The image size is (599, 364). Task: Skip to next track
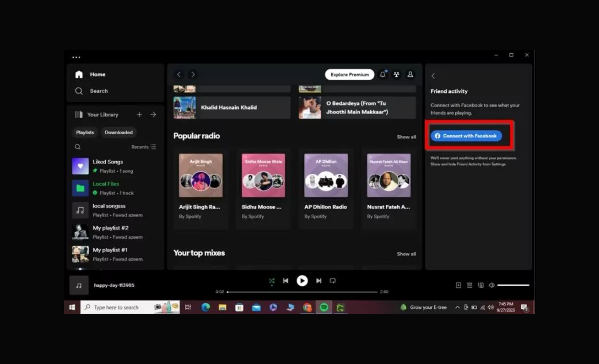(x=319, y=281)
